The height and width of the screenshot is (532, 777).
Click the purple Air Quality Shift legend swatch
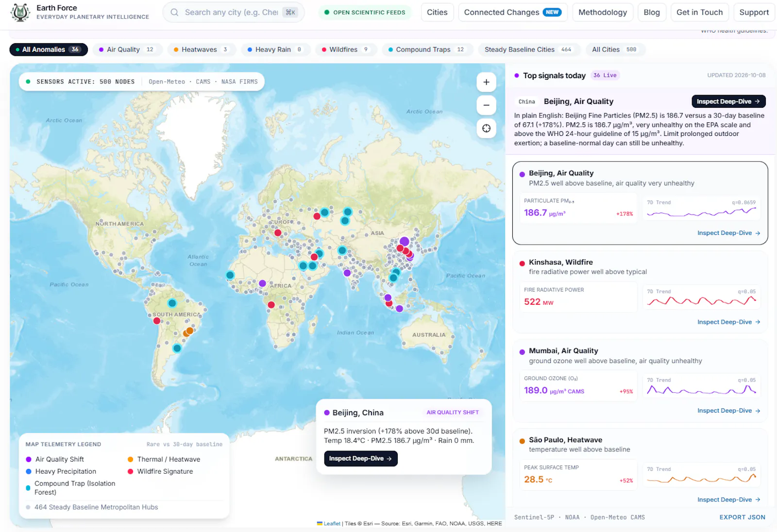click(x=29, y=459)
